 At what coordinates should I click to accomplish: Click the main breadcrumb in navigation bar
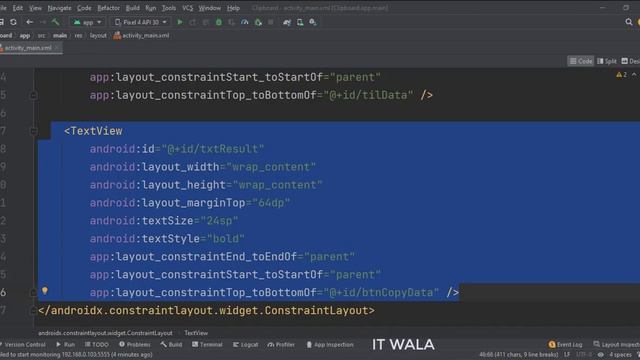tap(60, 36)
